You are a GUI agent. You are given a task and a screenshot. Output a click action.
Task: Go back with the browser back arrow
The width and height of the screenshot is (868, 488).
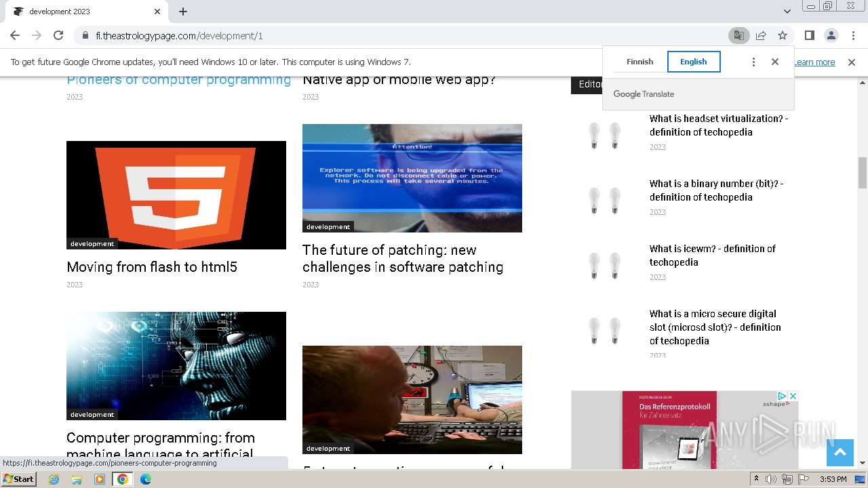pos(15,35)
